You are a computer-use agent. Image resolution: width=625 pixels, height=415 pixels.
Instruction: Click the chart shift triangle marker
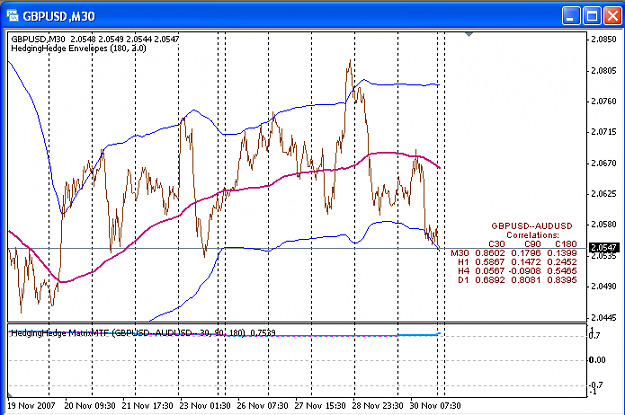469,35
